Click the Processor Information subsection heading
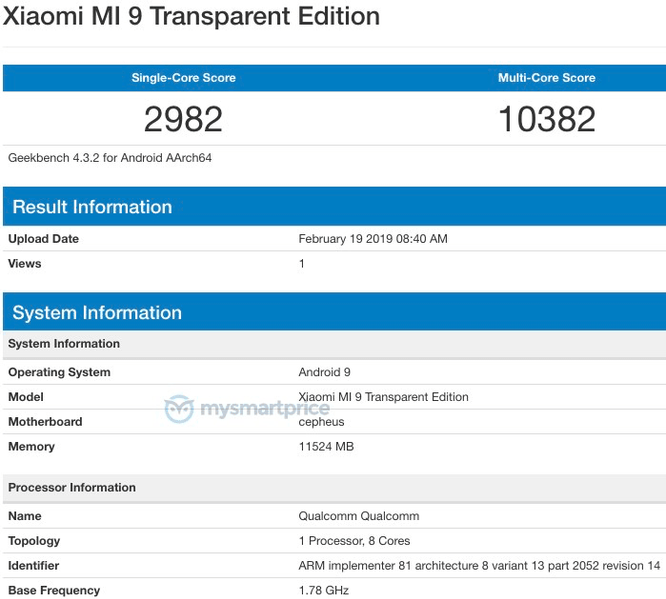Image resolution: width=666 pixels, height=599 pixels. [x=72, y=488]
